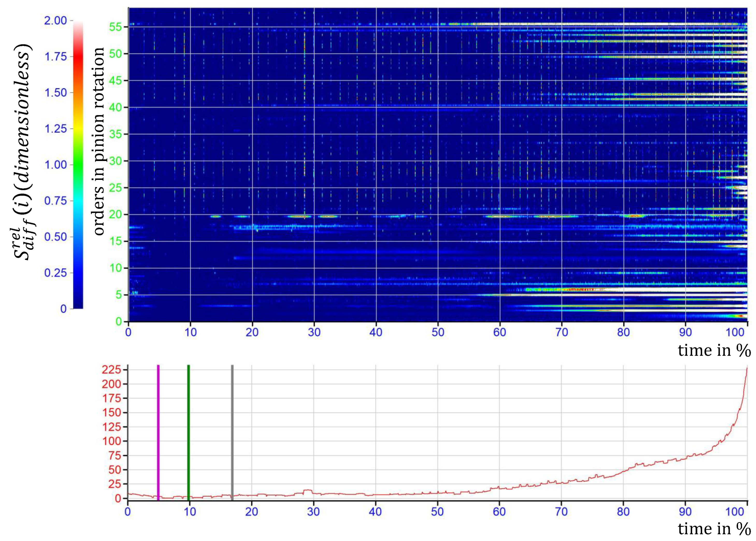Screen dimensions: 756x541
Task: Click the lower plot's 'time in %' axis title
Action: (714, 529)
